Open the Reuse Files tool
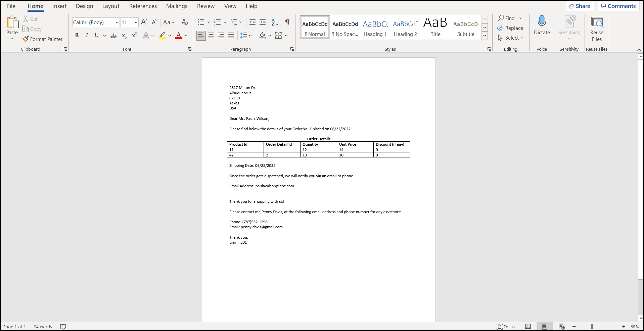 (x=597, y=29)
